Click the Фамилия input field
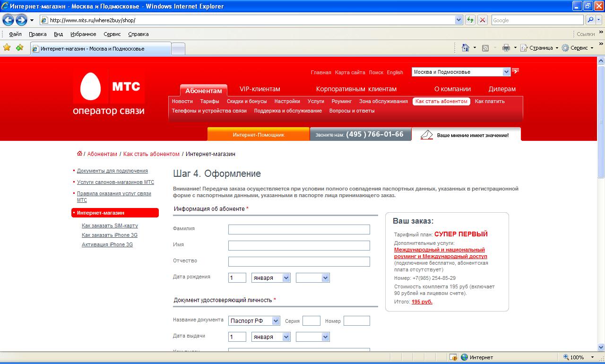Viewport: 605px width, 364px height. (x=299, y=229)
